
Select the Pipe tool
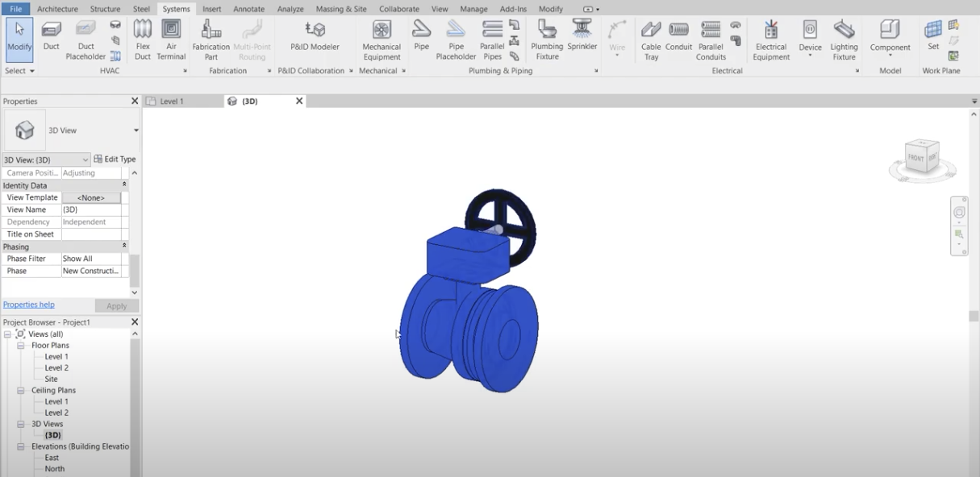coord(421,37)
